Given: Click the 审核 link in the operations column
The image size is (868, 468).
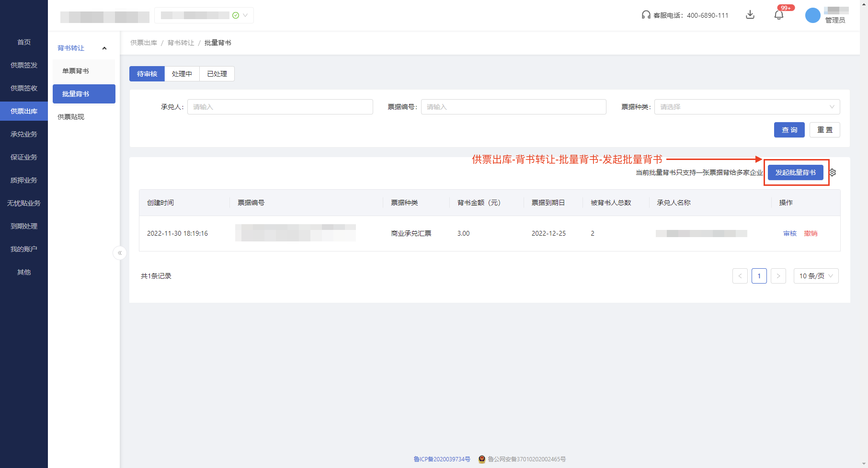Looking at the screenshot, I should click(789, 233).
